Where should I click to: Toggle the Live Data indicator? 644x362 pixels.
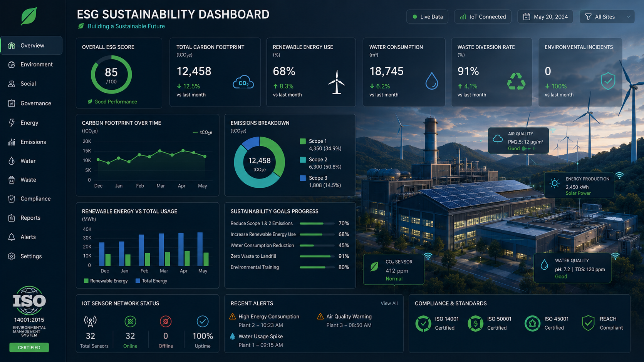coord(427,17)
